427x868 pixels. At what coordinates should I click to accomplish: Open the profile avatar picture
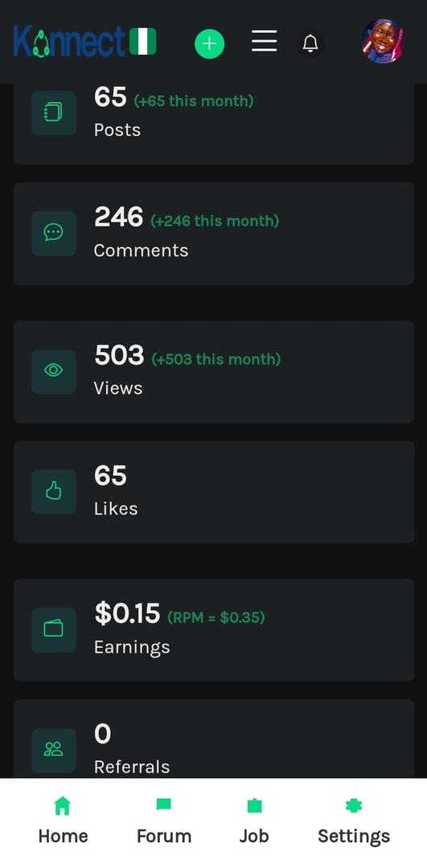[383, 42]
